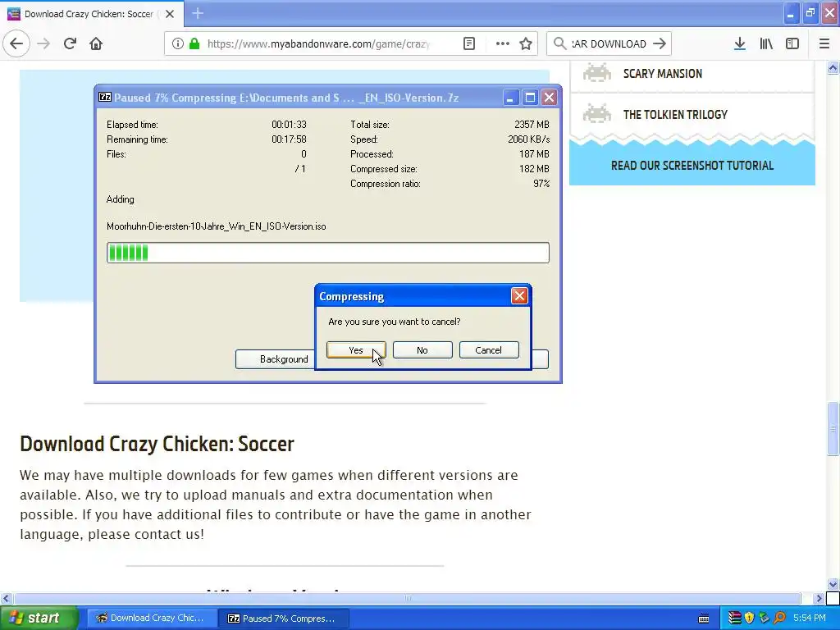Minimize the 7-Zip compressing window
This screenshot has width=840, height=630.
[x=510, y=98]
